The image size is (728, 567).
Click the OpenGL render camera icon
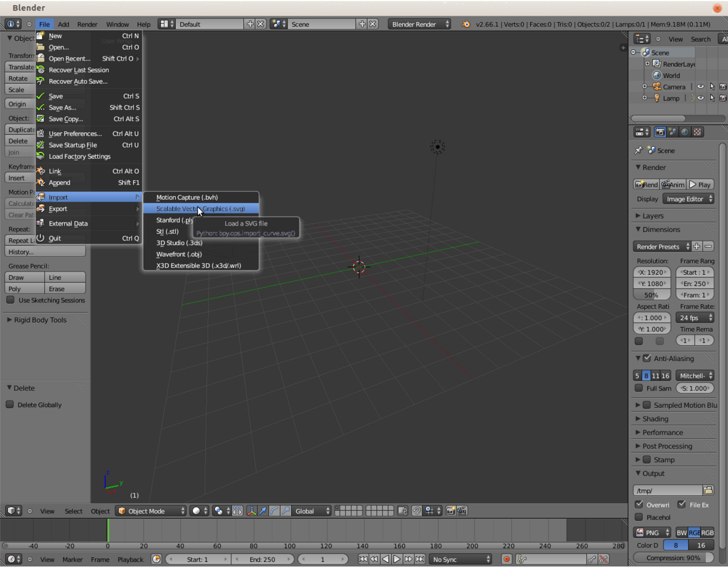tap(451, 511)
